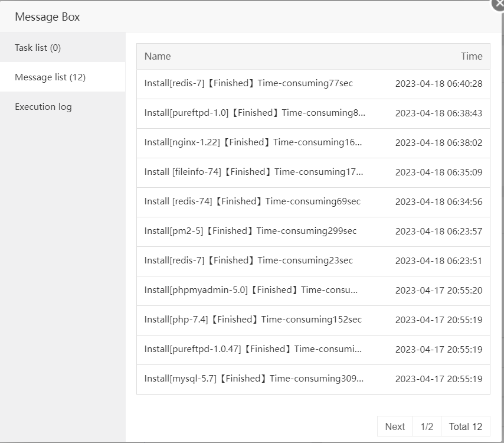Close the Message Box dialog
This screenshot has width=504, height=443.
click(x=499, y=4)
